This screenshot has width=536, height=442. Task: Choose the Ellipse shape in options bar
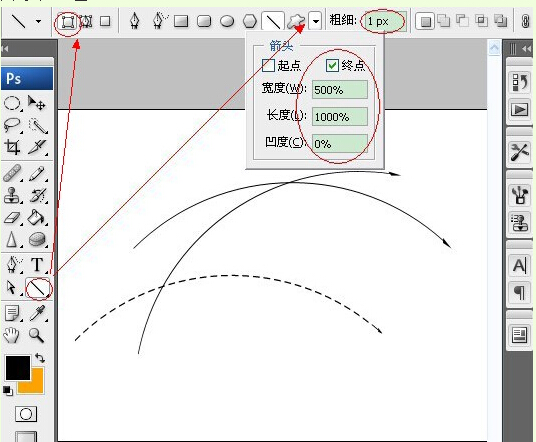[227, 21]
